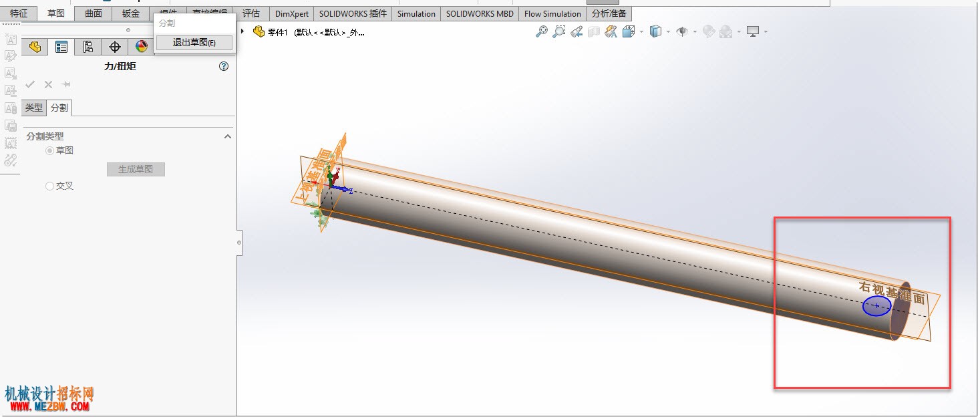Open the FeatureManager design tree tab
The height and width of the screenshot is (419, 980).
[35, 47]
